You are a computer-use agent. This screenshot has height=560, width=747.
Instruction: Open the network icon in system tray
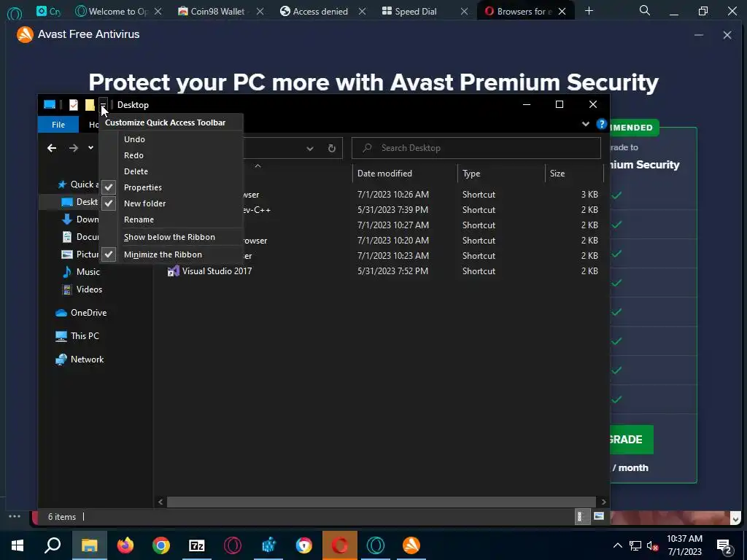tap(635, 545)
